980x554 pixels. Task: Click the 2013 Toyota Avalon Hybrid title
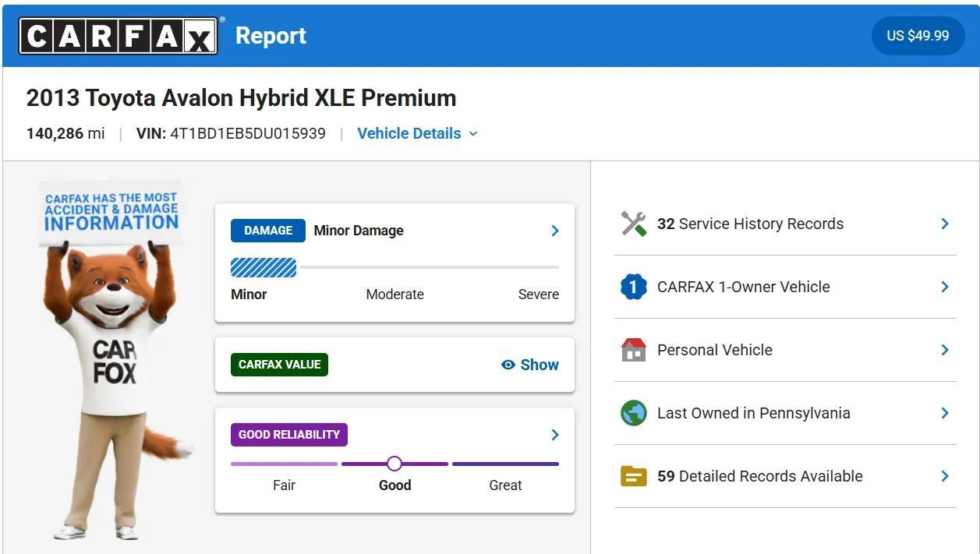[241, 98]
